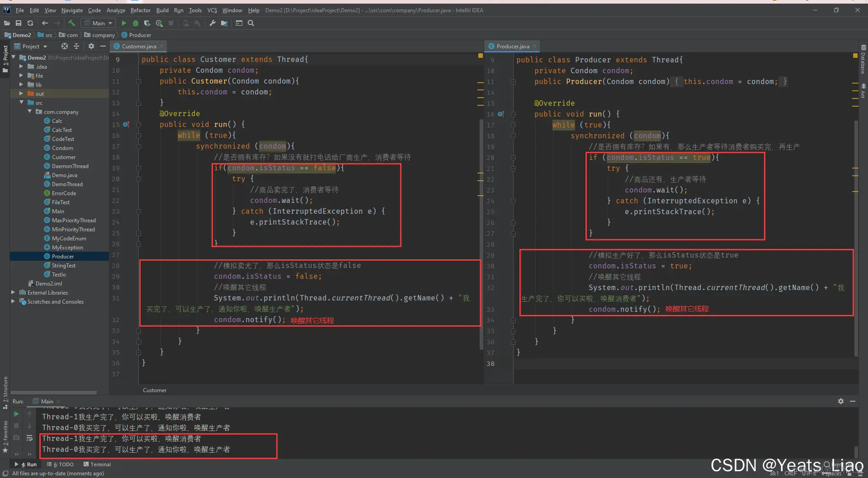Open the Main run configuration dropdown
Screen dimensions: 868x478
(98, 23)
